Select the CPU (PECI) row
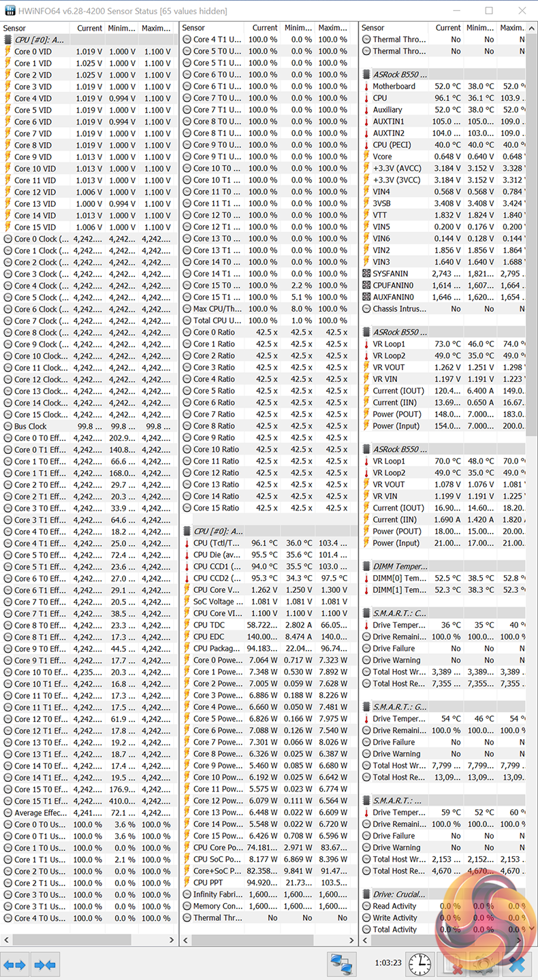 click(x=443, y=145)
